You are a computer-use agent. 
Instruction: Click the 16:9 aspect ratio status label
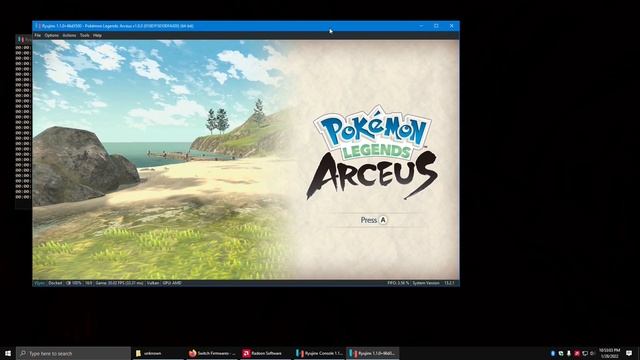click(88, 283)
